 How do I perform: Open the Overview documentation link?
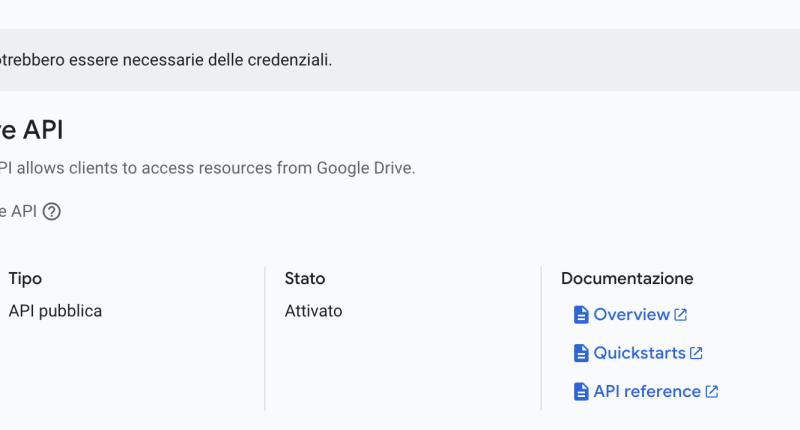pyautogui.click(x=631, y=315)
